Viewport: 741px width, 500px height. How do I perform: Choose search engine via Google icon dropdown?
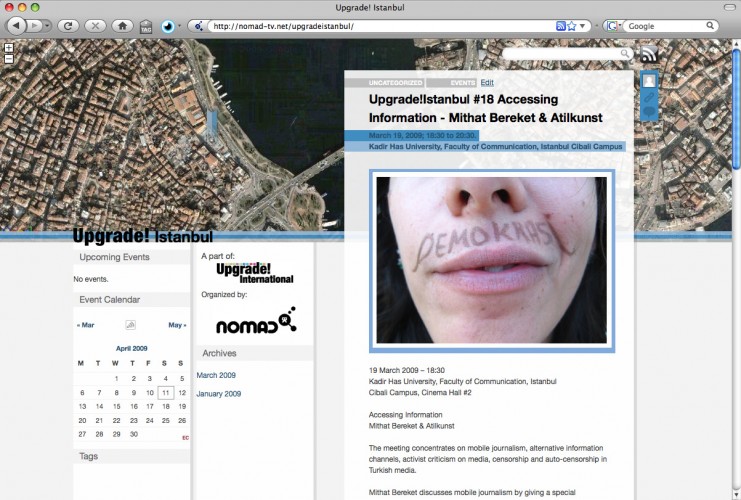coord(613,26)
